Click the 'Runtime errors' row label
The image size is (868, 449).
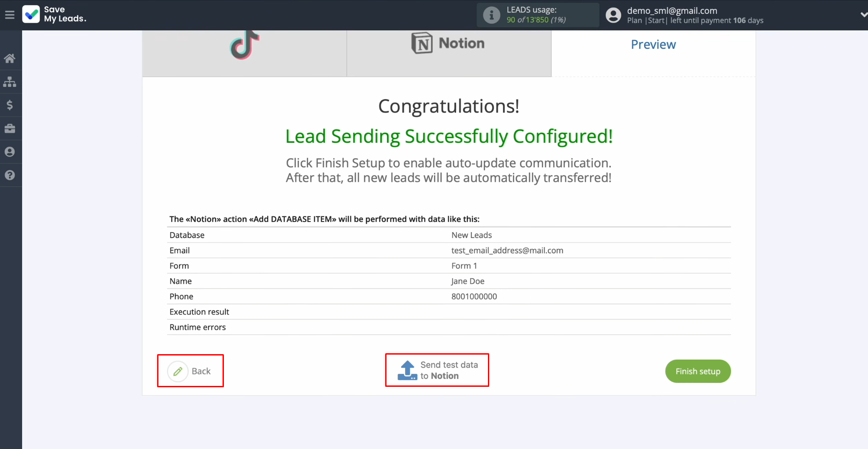[x=198, y=327]
